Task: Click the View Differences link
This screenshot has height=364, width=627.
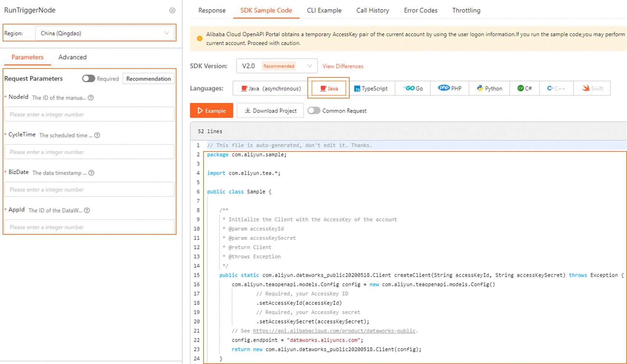Action: tap(343, 66)
